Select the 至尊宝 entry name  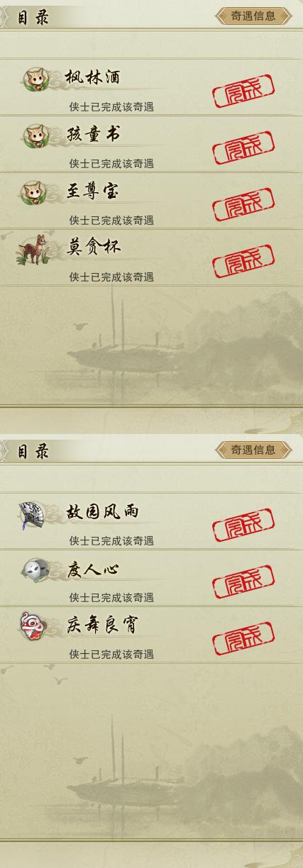(x=92, y=191)
